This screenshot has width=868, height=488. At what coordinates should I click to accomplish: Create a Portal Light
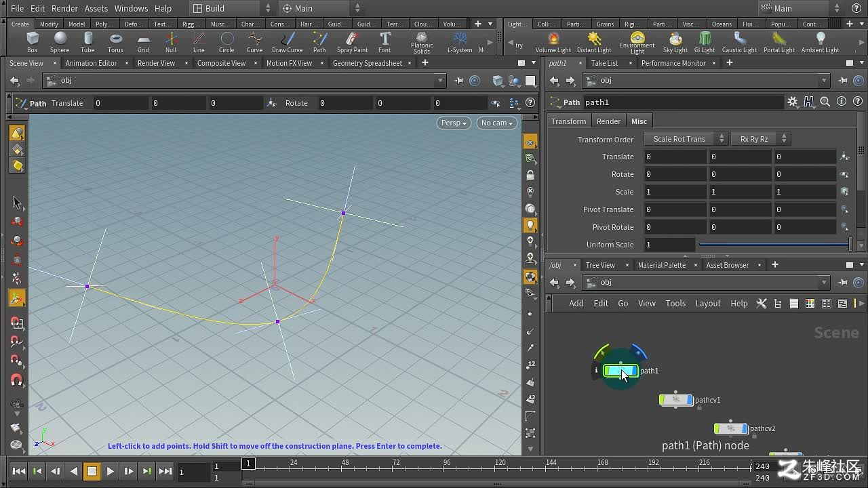click(779, 43)
